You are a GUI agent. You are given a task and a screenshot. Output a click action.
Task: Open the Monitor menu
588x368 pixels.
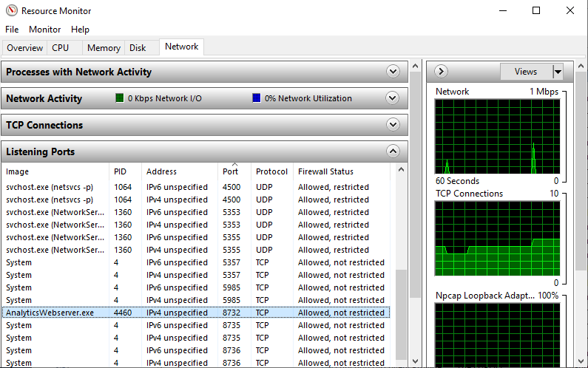coord(44,30)
